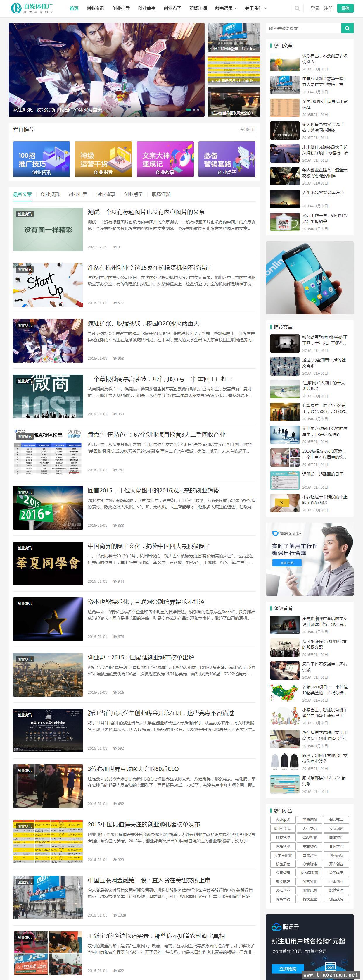Viewport: 363px width, 980px height.
Task: Open the 神级运营干货 column banner
Action: [103, 159]
